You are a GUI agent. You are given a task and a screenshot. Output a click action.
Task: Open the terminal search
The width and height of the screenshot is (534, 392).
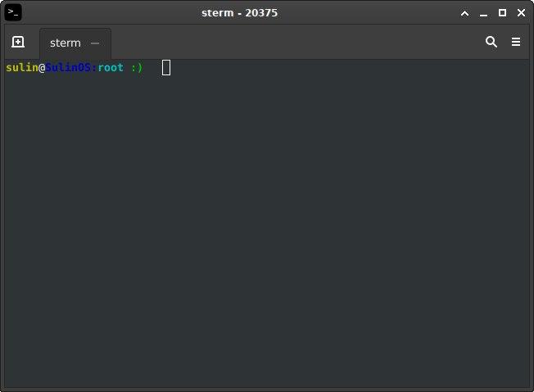491,42
